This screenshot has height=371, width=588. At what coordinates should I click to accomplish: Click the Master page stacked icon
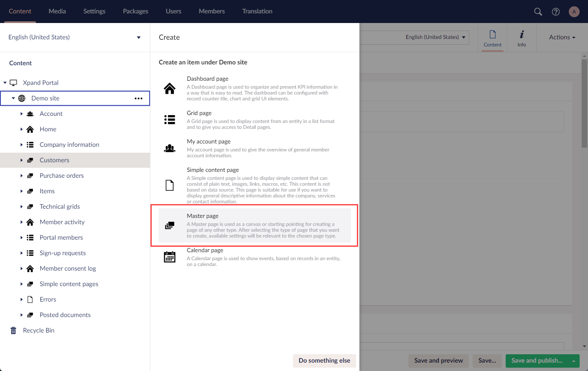[x=170, y=226]
